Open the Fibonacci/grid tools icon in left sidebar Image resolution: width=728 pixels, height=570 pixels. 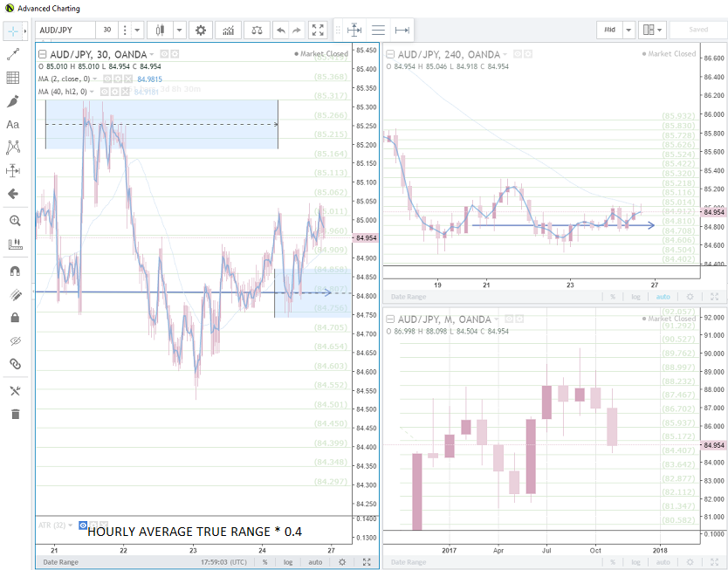point(13,78)
